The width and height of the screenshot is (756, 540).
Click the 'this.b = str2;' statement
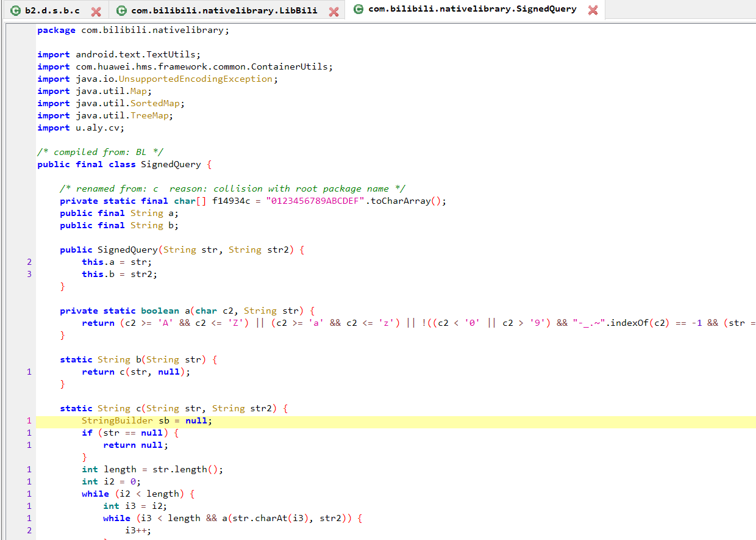click(x=119, y=274)
